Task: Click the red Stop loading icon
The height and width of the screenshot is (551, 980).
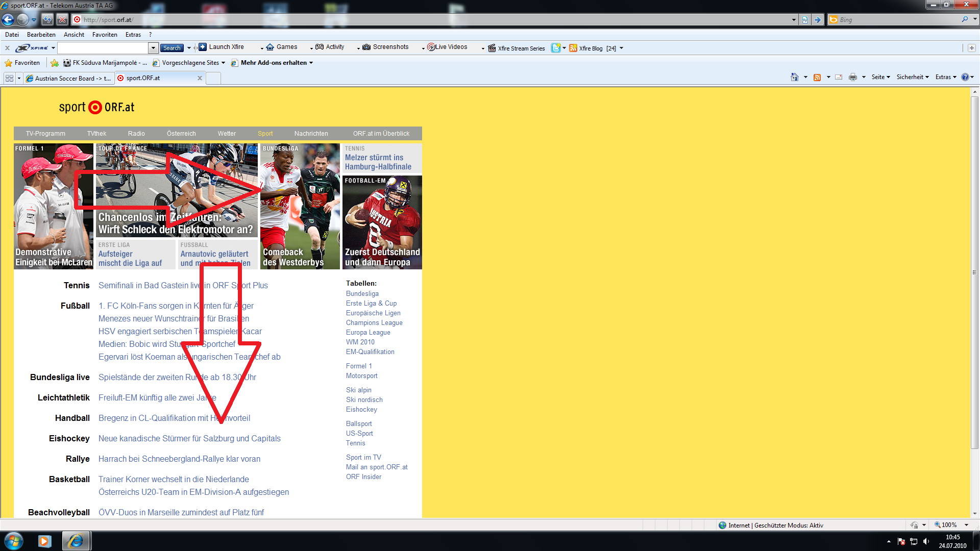Action: coord(62,19)
